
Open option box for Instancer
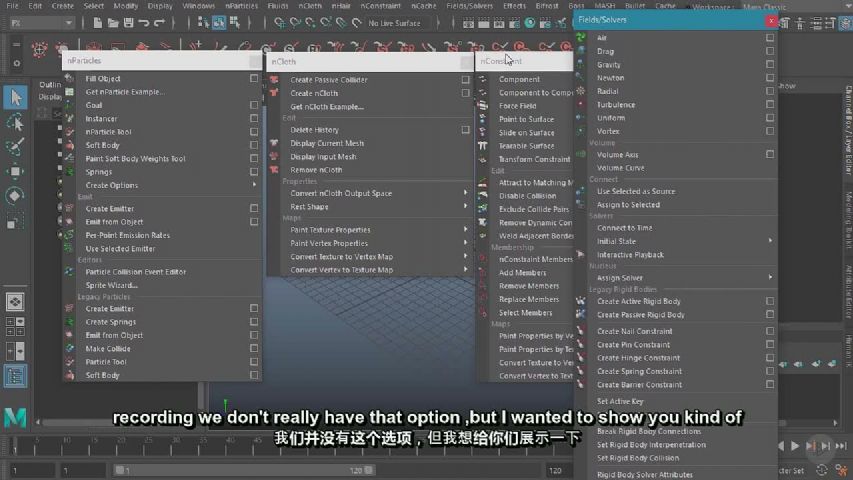tap(254, 118)
